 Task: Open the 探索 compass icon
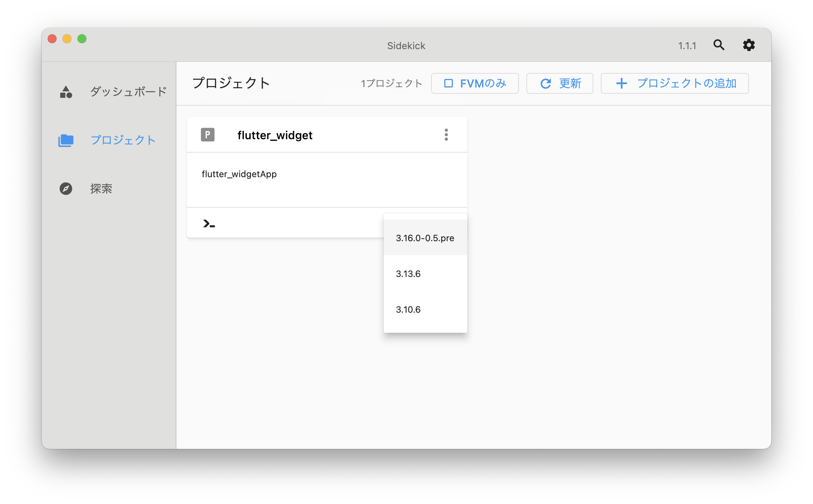tap(66, 189)
